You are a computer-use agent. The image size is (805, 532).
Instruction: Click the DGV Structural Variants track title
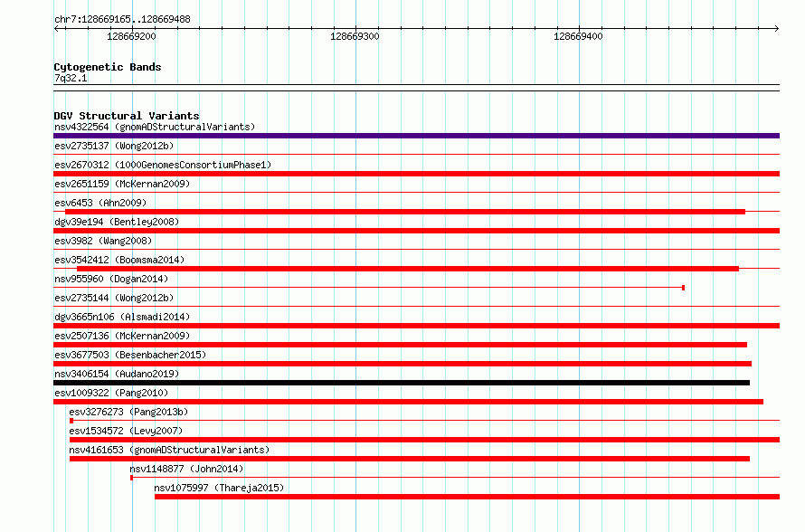[x=127, y=116]
